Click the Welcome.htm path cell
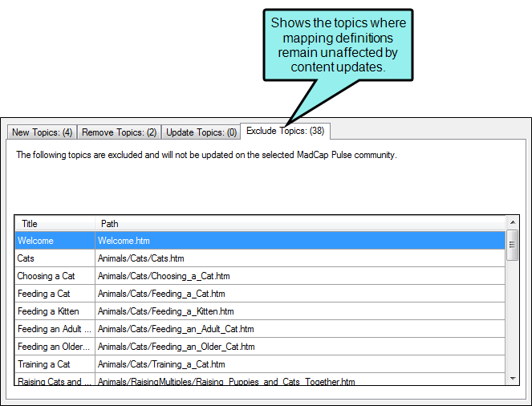Screen dimensions: 532x406 124,241
